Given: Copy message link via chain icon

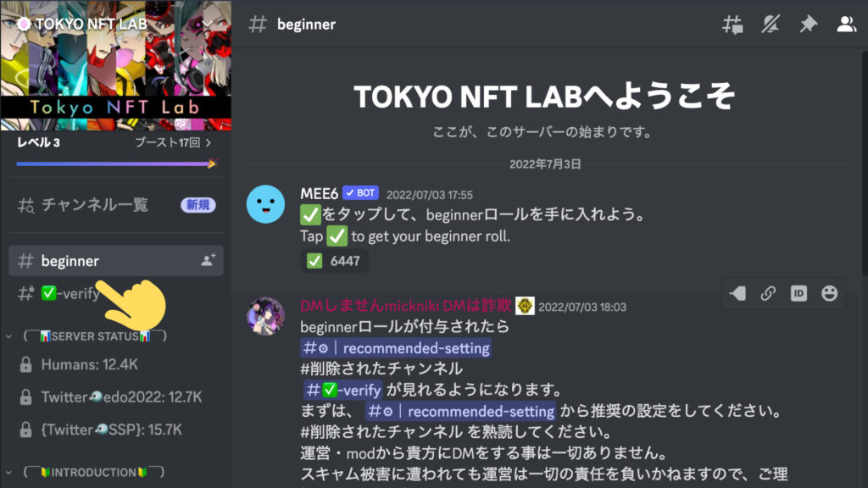Looking at the screenshot, I should tap(768, 293).
